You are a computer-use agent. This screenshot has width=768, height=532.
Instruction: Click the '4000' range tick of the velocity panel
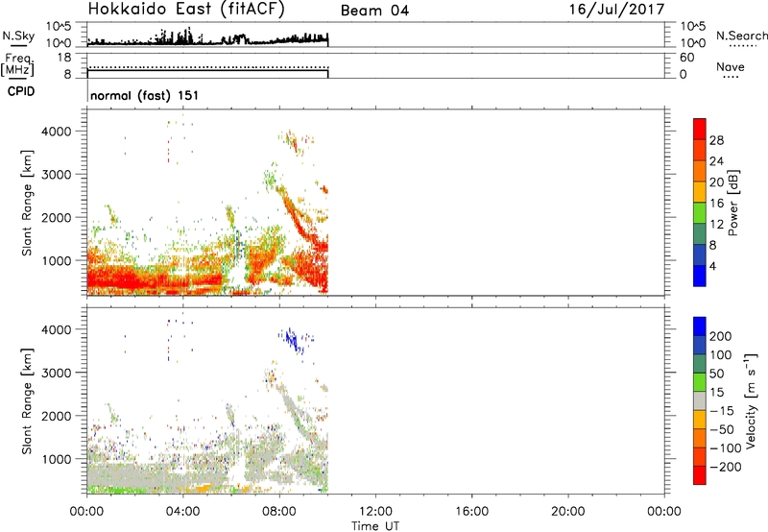tap(56, 329)
